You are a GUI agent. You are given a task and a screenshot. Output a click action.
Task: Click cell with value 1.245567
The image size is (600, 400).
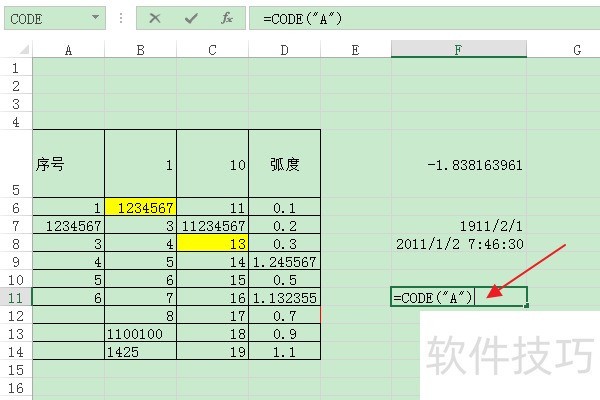(284, 261)
